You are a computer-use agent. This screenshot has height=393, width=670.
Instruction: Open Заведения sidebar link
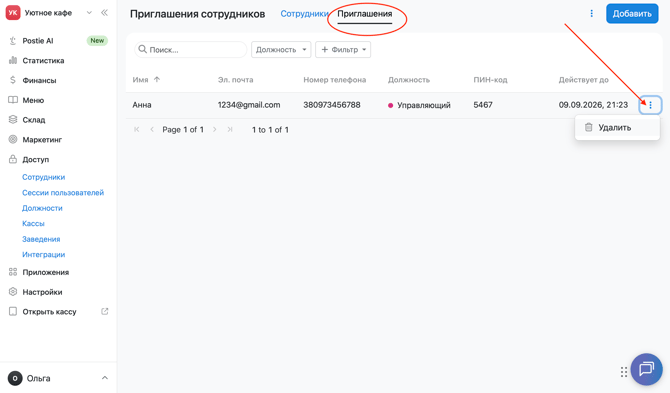click(41, 239)
